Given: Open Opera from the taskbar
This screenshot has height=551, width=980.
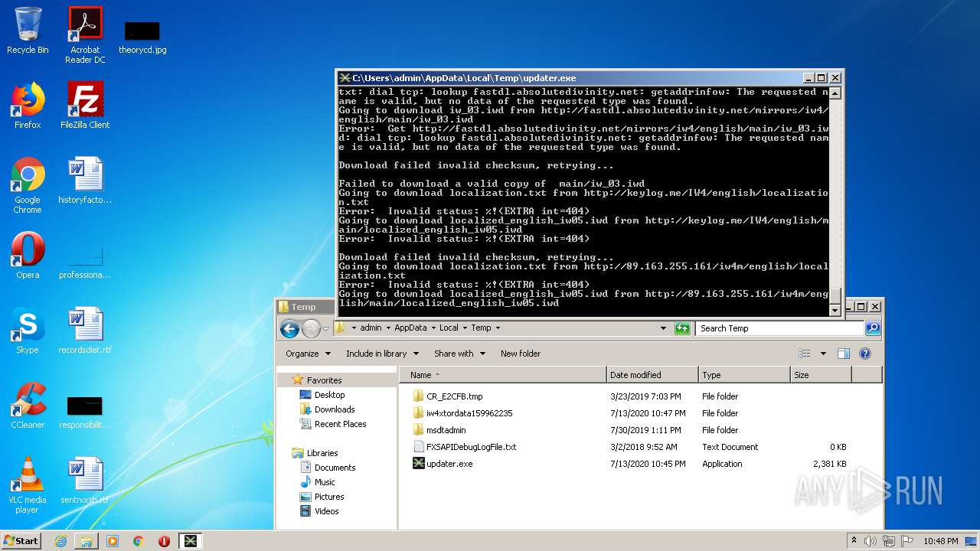Looking at the screenshot, I should (164, 541).
